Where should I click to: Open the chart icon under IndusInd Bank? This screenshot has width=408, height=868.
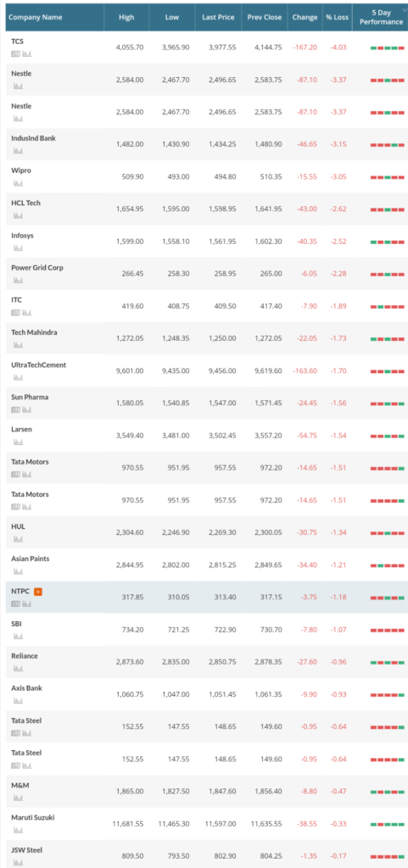(x=19, y=151)
